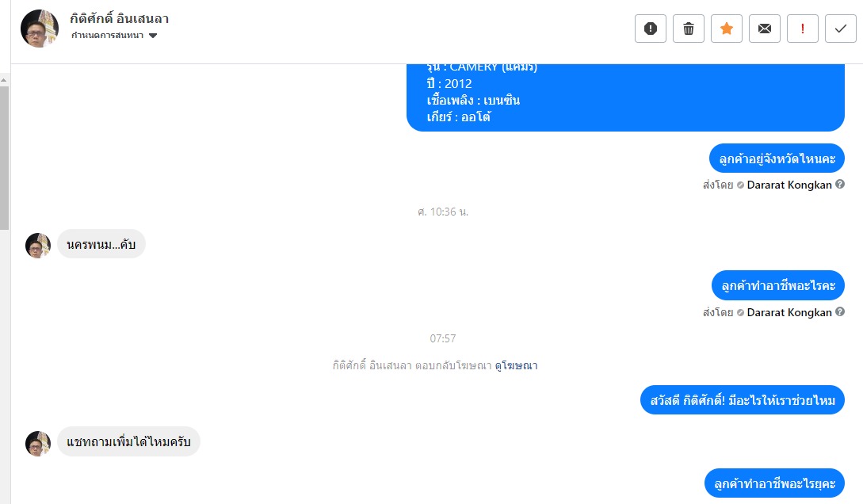Viewport: 863px width, 504px height.
Task: Click help icon beside second Dararat Kongkan
Action: coord(840,312)
